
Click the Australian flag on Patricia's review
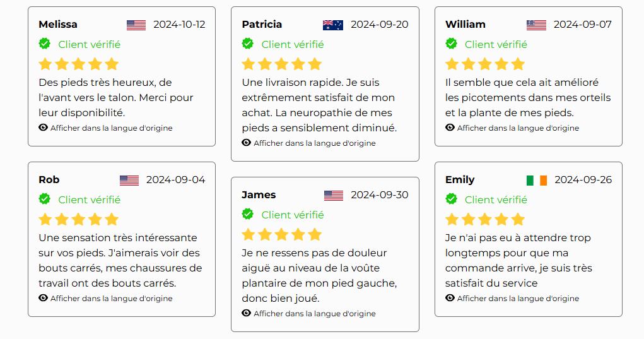coord(333,25)
